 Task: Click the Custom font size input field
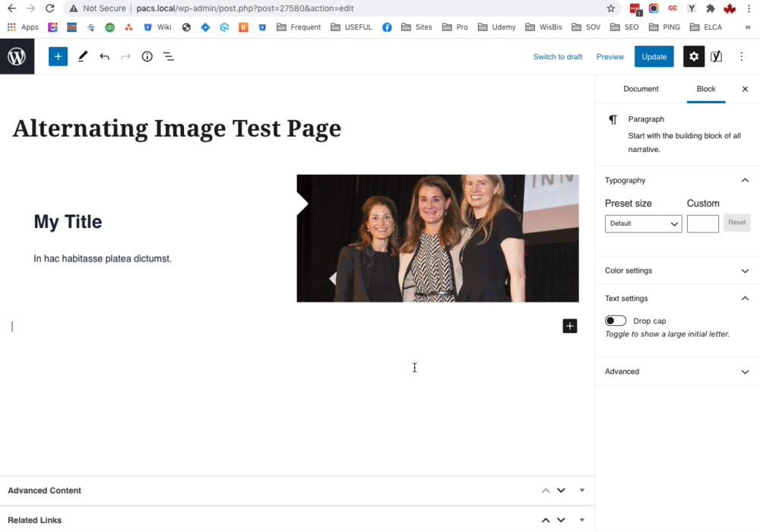point(702,223)
